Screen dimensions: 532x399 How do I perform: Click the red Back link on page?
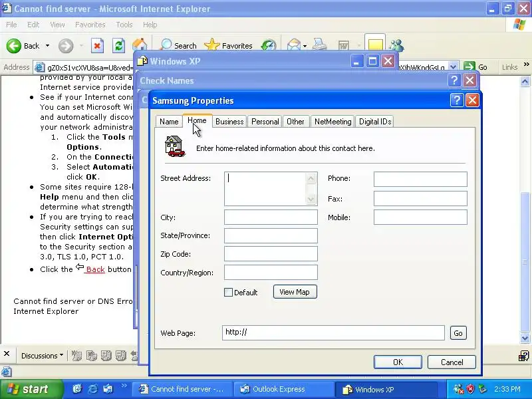click(95, 269)
